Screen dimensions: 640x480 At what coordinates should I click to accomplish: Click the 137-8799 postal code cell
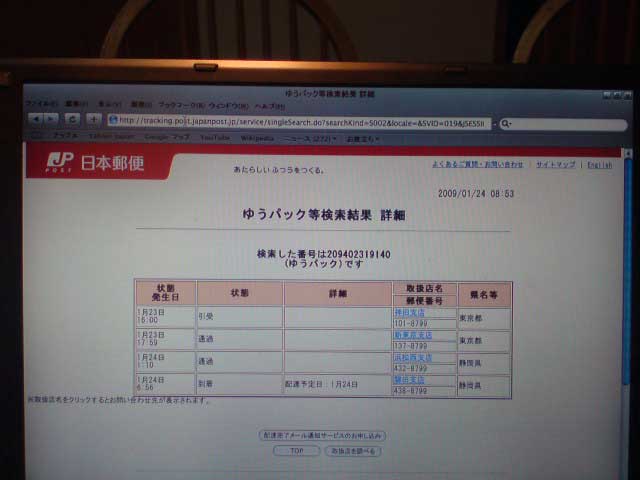424,346
